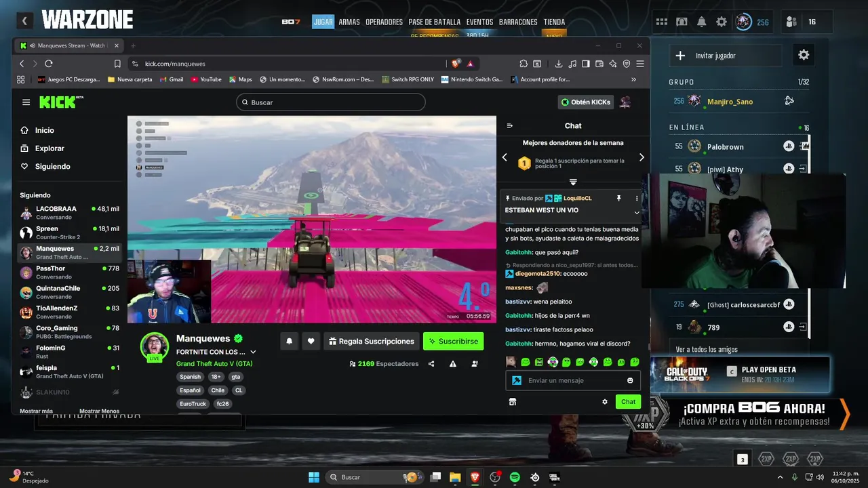Click the Enviar un mensaje chat input
The image size is (868, 488).
click(573, 381)
